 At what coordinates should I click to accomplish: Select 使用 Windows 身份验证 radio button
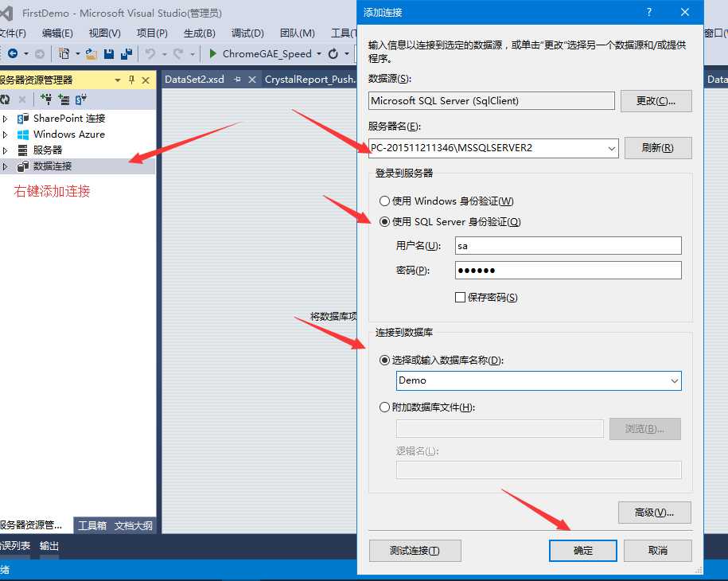[384, 201]
